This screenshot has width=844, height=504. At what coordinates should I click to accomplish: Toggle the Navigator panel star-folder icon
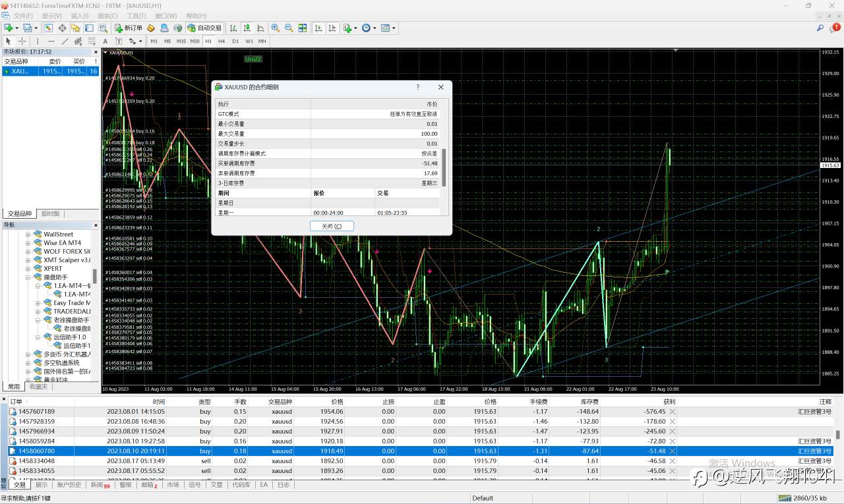pyautogui.click(x=76, y=28)
